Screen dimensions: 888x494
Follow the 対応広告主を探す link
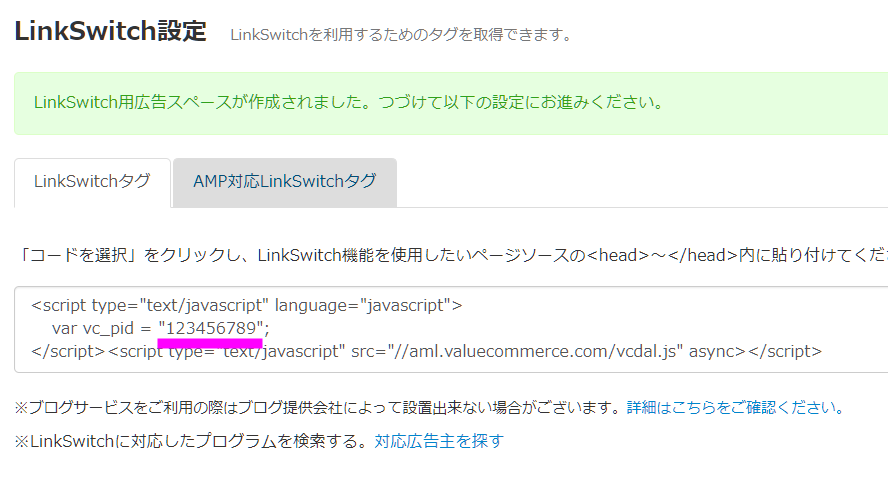point(439,441)
